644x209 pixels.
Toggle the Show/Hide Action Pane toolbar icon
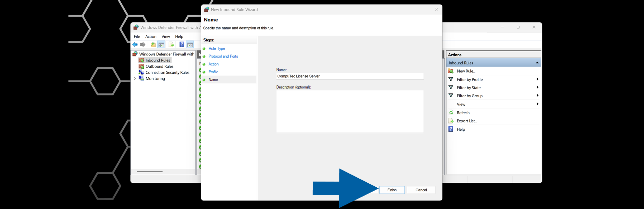(190, 45)
